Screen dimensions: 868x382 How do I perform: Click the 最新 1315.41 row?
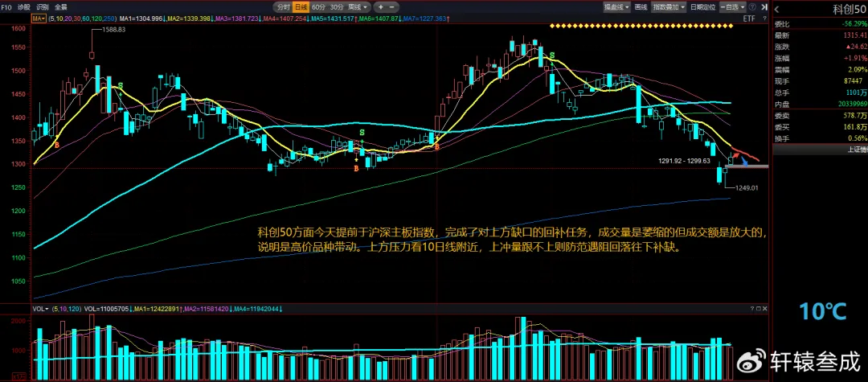[x=821, y=35]
